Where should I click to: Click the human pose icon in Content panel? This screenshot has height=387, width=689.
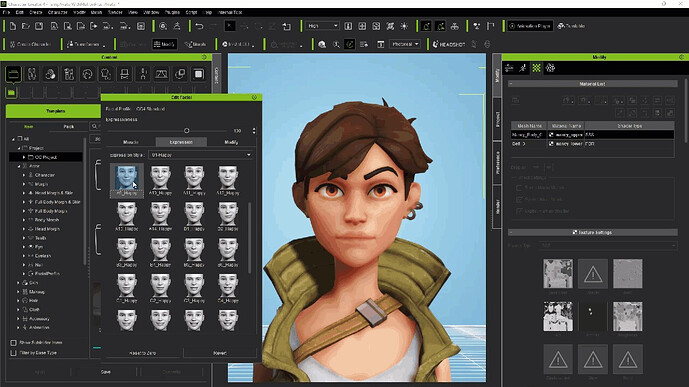143,74
